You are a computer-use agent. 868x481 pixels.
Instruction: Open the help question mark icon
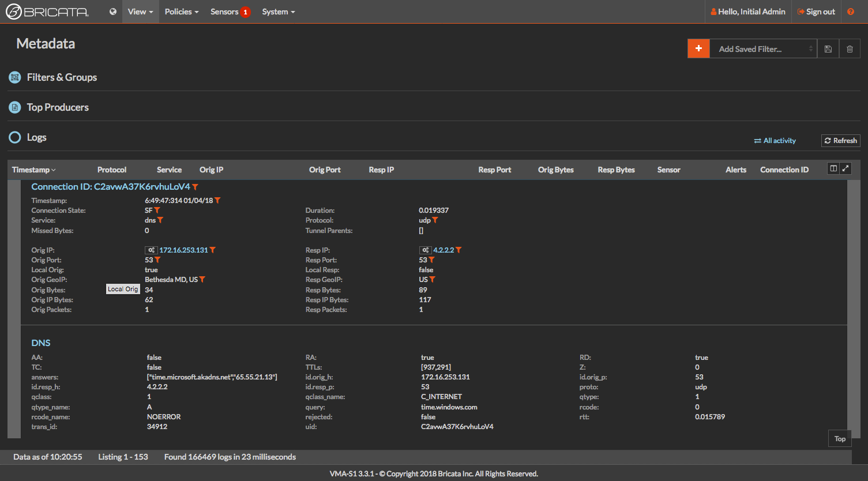pos(851,12)
